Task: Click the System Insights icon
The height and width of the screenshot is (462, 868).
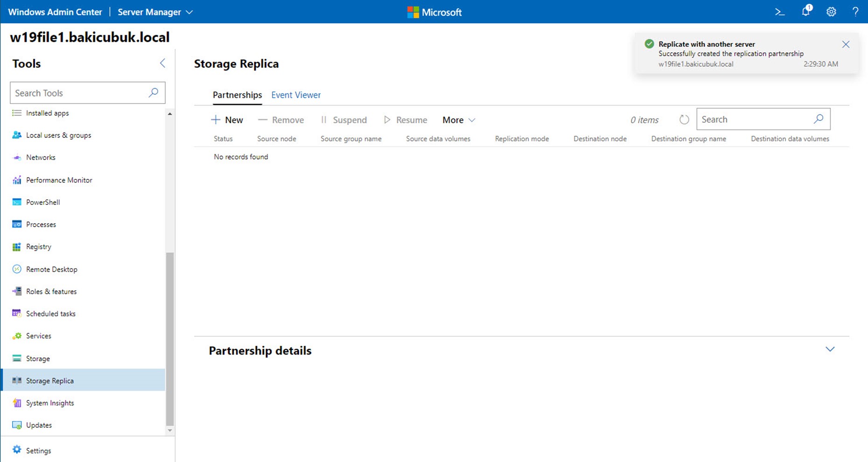Action: (x=17, y=403)
